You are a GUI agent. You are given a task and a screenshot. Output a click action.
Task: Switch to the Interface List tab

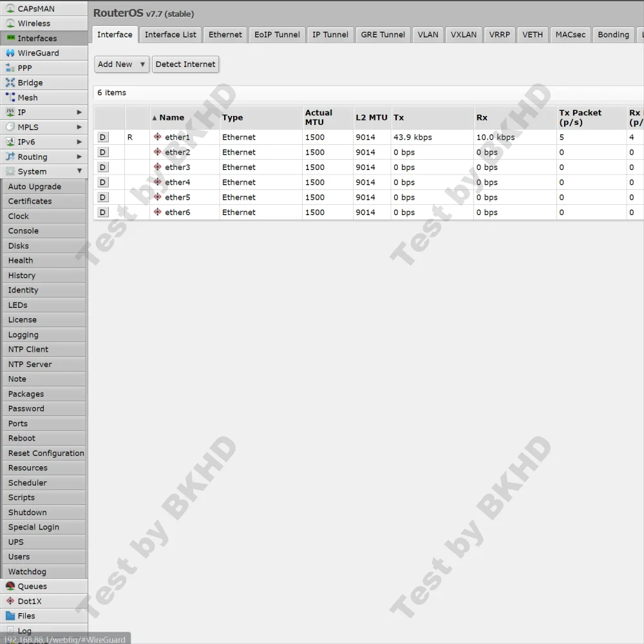click(171, 35)
